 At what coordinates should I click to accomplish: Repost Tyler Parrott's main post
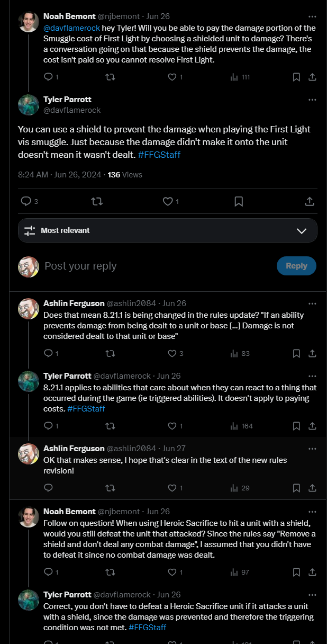(97, 201)
